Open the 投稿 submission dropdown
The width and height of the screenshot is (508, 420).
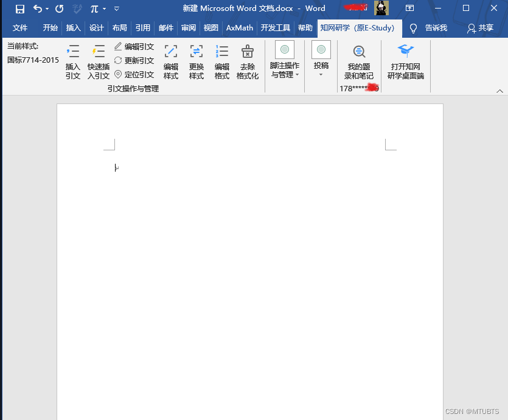pos(321,59)
